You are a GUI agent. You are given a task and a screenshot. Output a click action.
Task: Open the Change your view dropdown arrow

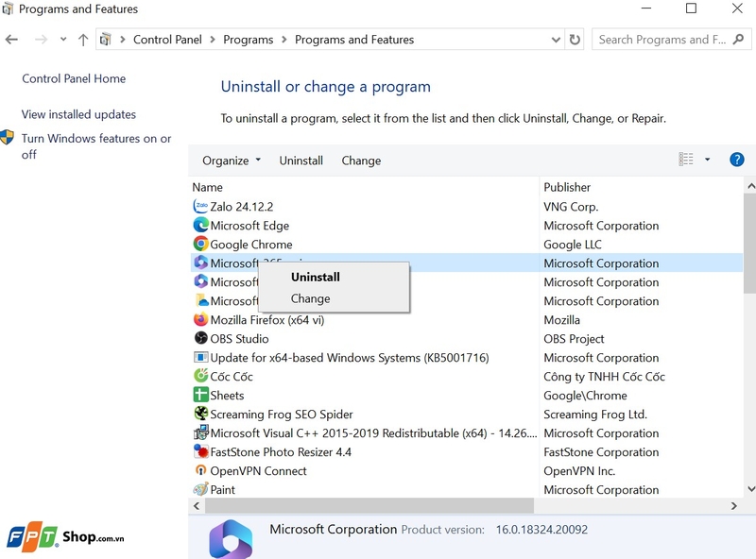[x=705, y=159]
